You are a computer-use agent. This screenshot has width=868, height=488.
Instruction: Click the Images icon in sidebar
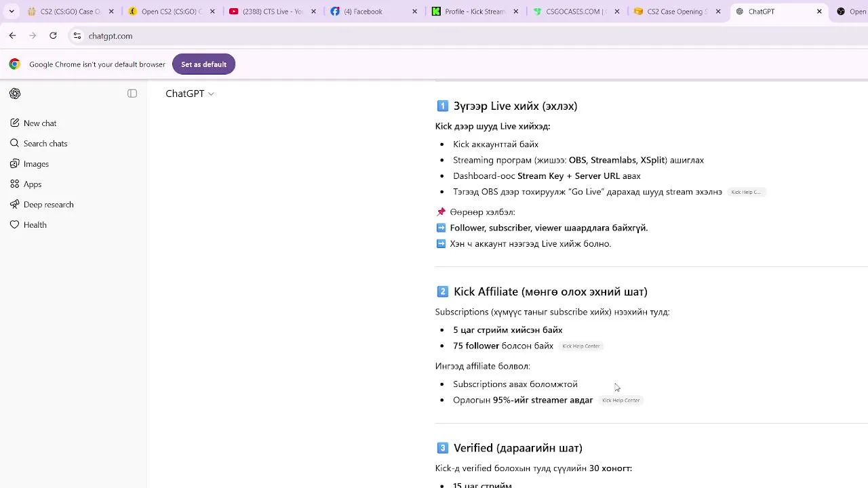(x=14, y=164)
